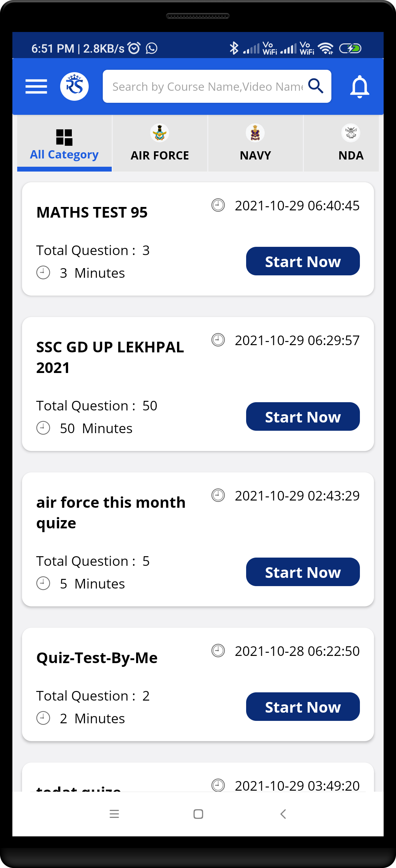396x868 pixels.
Task: Switch to the NAVY tab
Action: point(255,155)
